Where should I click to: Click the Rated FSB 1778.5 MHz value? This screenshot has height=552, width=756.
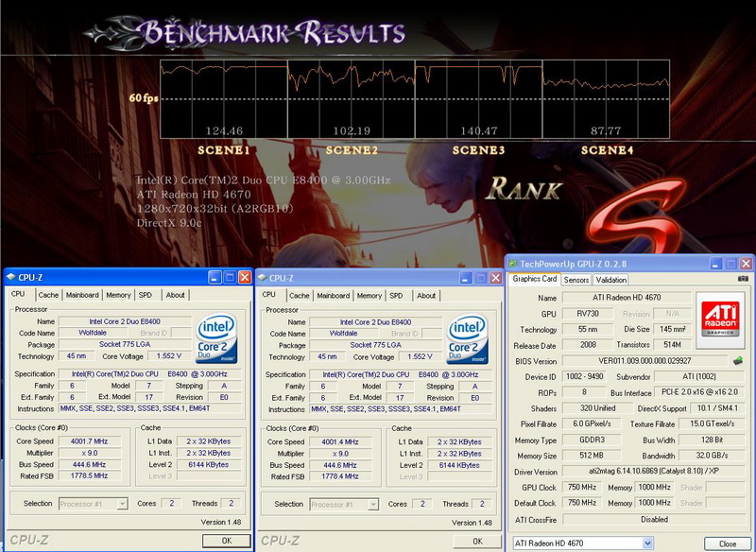[x=89, y=475]
